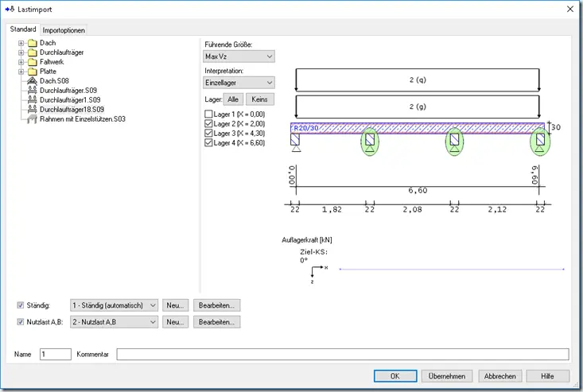Image resolution: width=583 pixels, height=392 pixels.
Task: Click the roof icon of Dach.S08
Action: tap(33, 80)
